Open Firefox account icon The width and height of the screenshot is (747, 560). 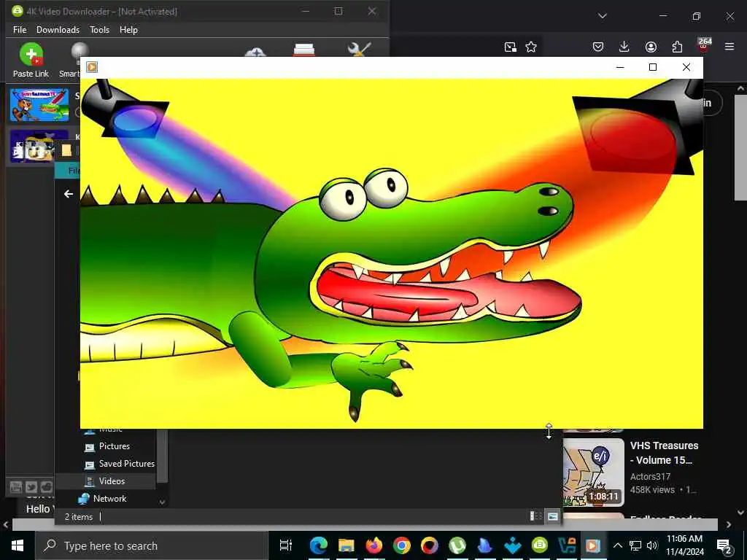tap(651, 47)
